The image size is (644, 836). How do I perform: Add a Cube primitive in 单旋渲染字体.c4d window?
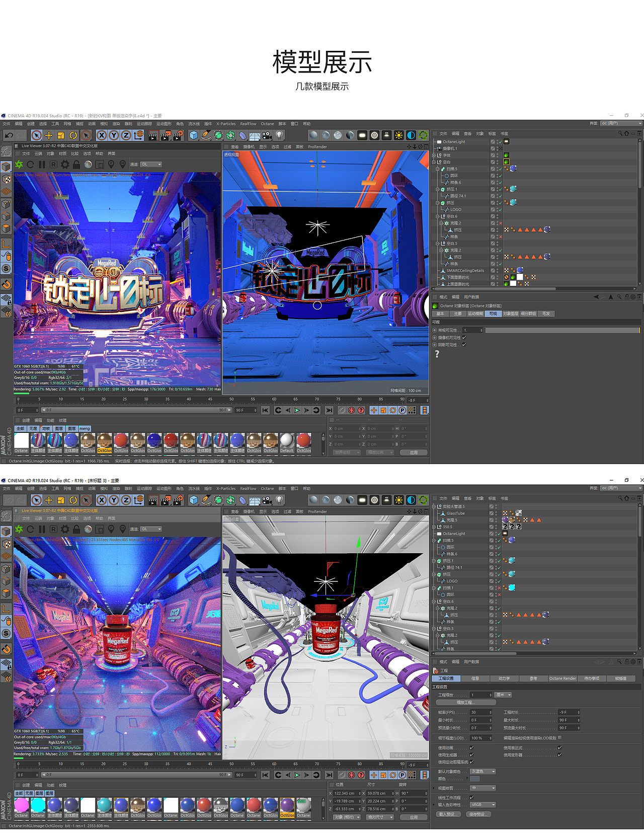(x=194, y=135)
